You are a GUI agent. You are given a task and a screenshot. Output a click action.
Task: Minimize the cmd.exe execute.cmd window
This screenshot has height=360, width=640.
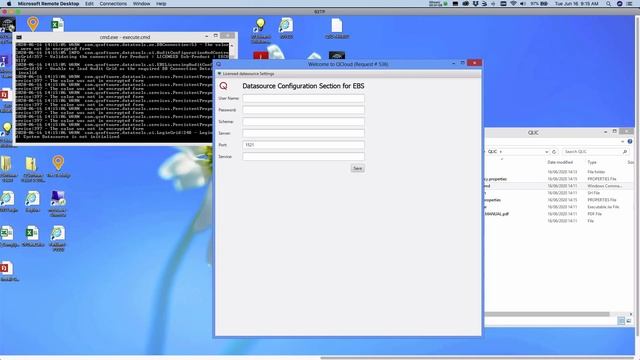(207, 36)
